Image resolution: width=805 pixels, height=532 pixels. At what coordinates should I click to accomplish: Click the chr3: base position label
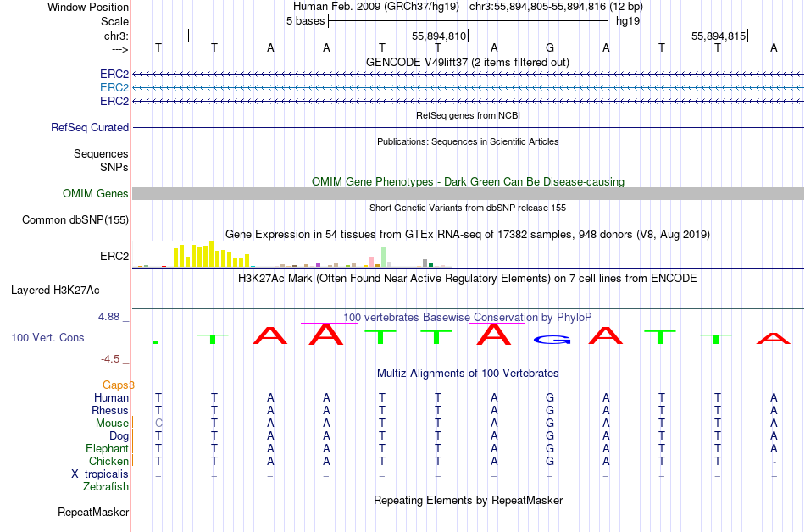coord(116,36)
